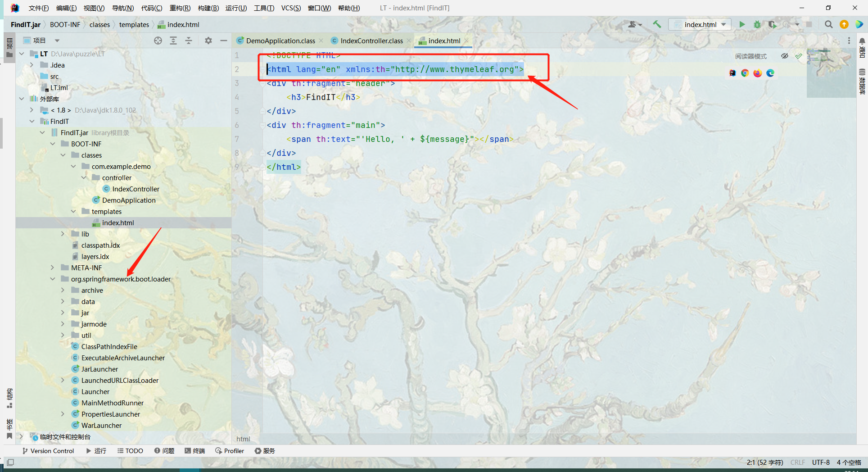Preview index.html in built-in IntelliJ browser
The height and width of the screenshot is (472, 868).
pyautogui.click(x=732, y=73)
